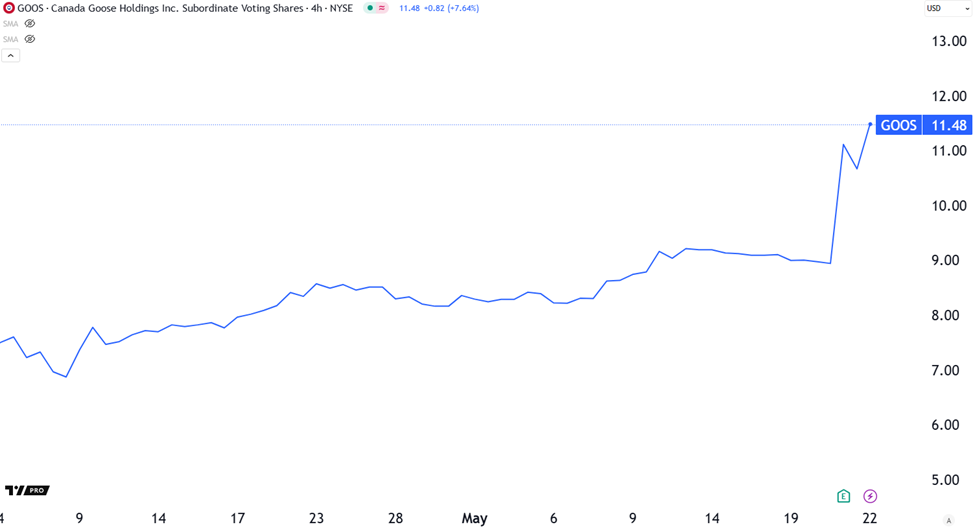Click the 17 date label on time axis

(x=238, y=518)
